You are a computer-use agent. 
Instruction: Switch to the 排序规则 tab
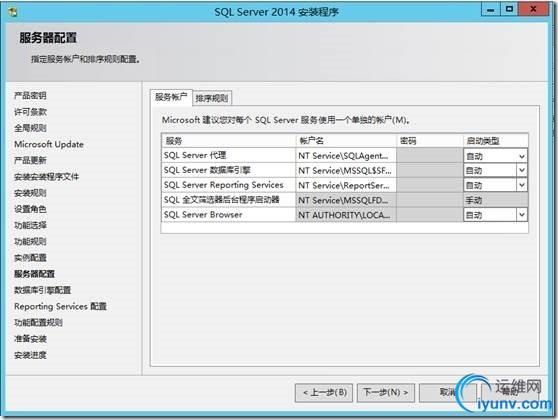[212, 98]
